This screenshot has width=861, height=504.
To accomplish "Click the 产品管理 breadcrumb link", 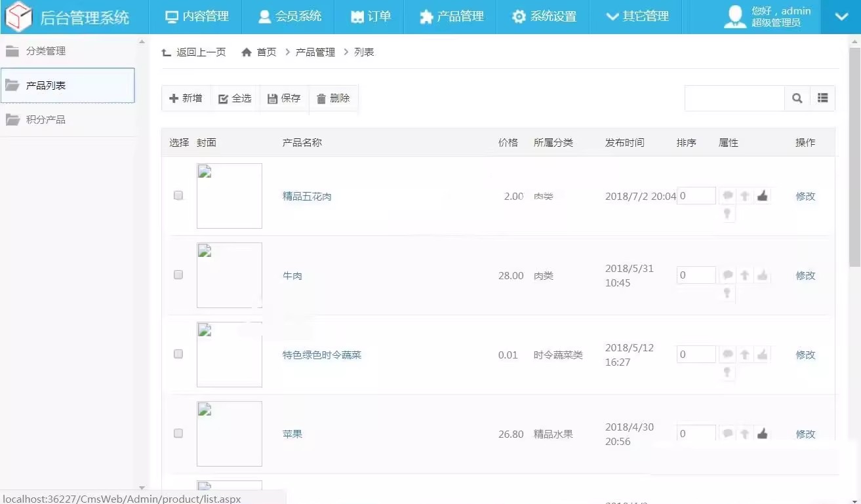I will (315, 52).
